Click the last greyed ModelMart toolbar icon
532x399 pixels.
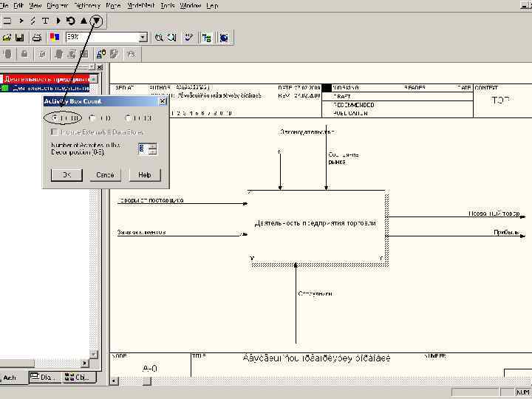[132, 54]
